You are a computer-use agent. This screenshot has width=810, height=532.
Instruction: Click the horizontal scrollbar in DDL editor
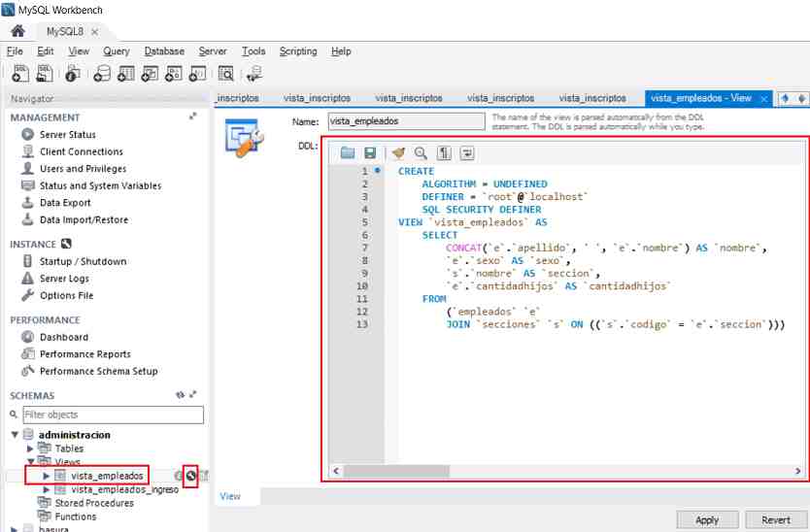pyautogui.click(x=396, y=471)
